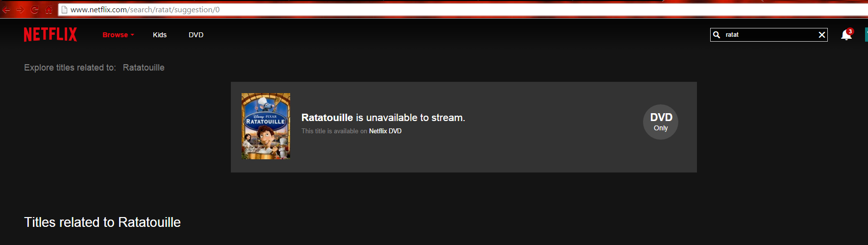Click the page info icon in address bar
The image size is (868, 245).
(x=64, y=9)
